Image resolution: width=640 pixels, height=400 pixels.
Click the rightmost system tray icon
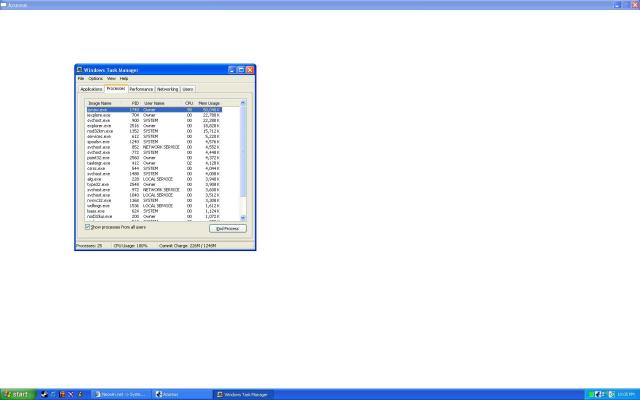click(x=612, y=394)
